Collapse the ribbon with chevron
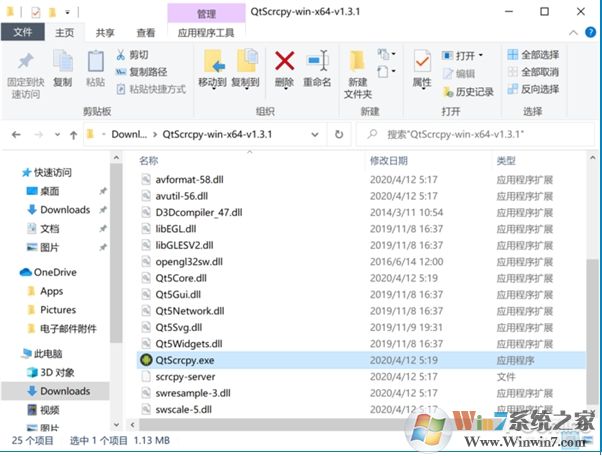602x456 pixels. tap(573, 33)
